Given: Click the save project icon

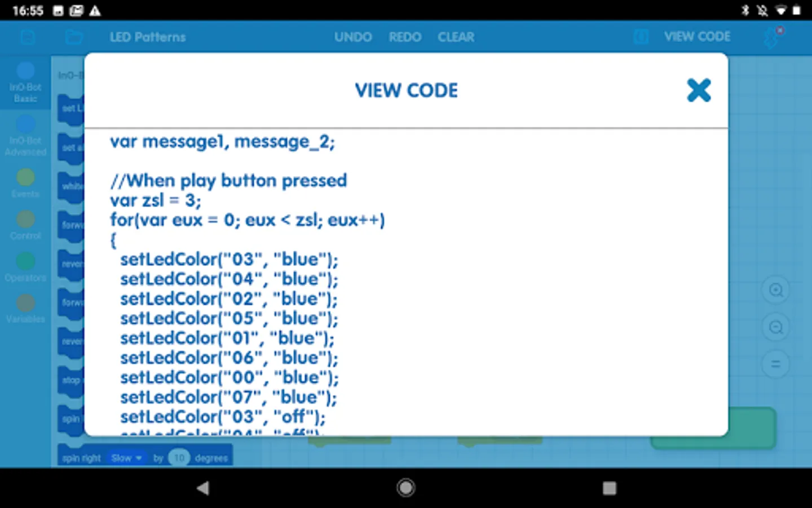Looking at the screenshot, I should pyautogui.click(x=27, y=37).
